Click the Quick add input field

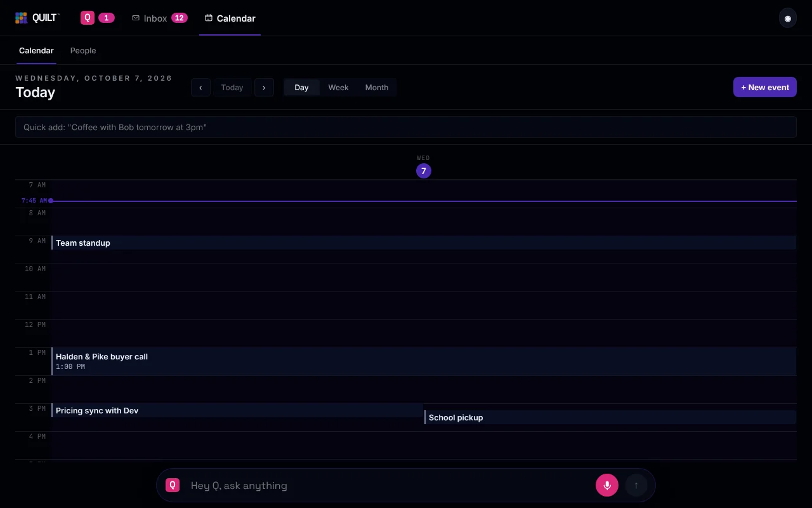(406, 127)
